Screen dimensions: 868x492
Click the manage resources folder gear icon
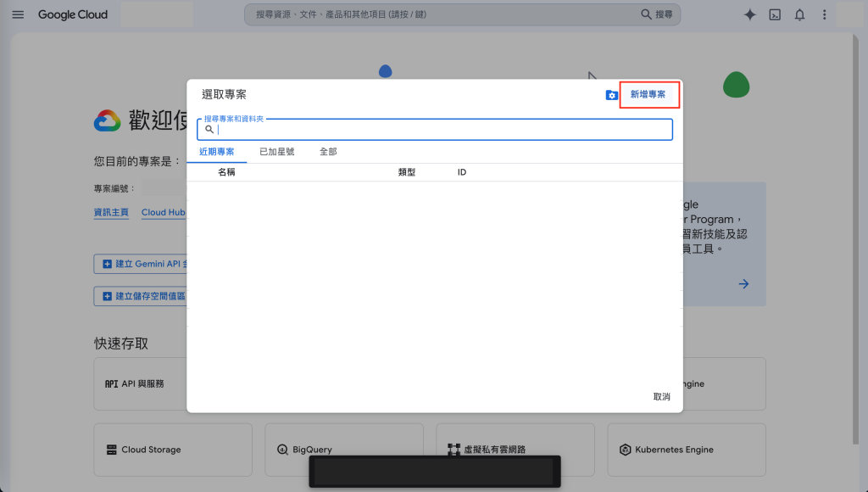point(611,95)
